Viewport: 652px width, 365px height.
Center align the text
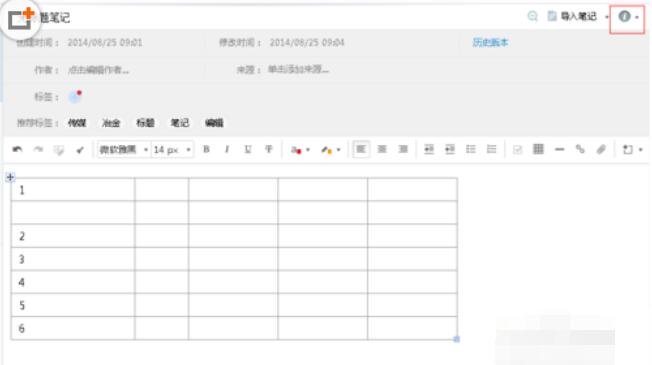382,149
